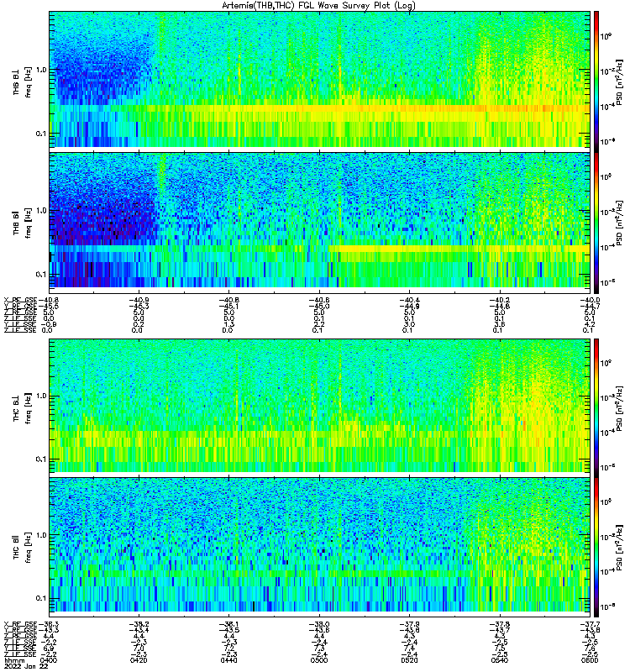Click the 0600 time tick label
Image resolution: width=630 pixels, height=672 pixels.
[x=590, y=660]
